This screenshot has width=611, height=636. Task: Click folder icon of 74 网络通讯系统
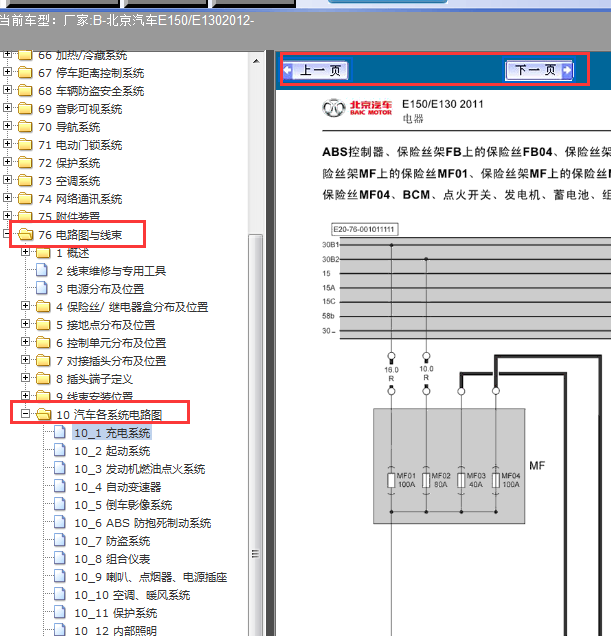(25, 198)
